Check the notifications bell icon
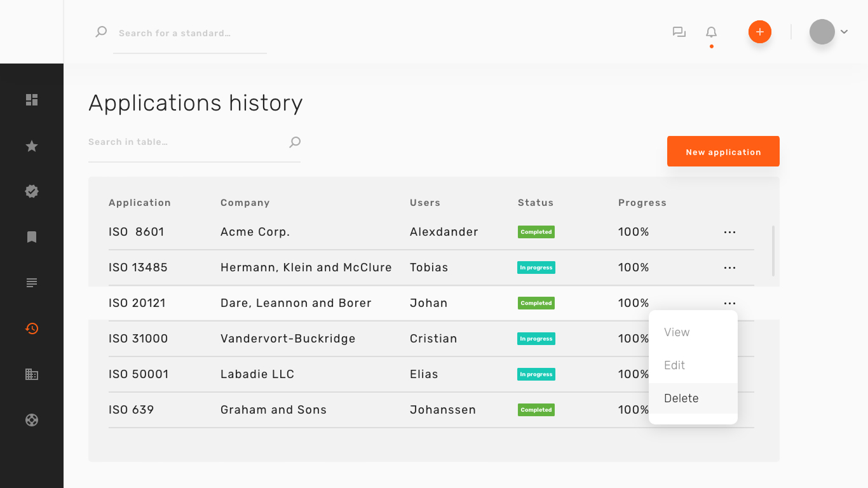The image size is (868, 488). pyautogui.click(x=711, y=32)
